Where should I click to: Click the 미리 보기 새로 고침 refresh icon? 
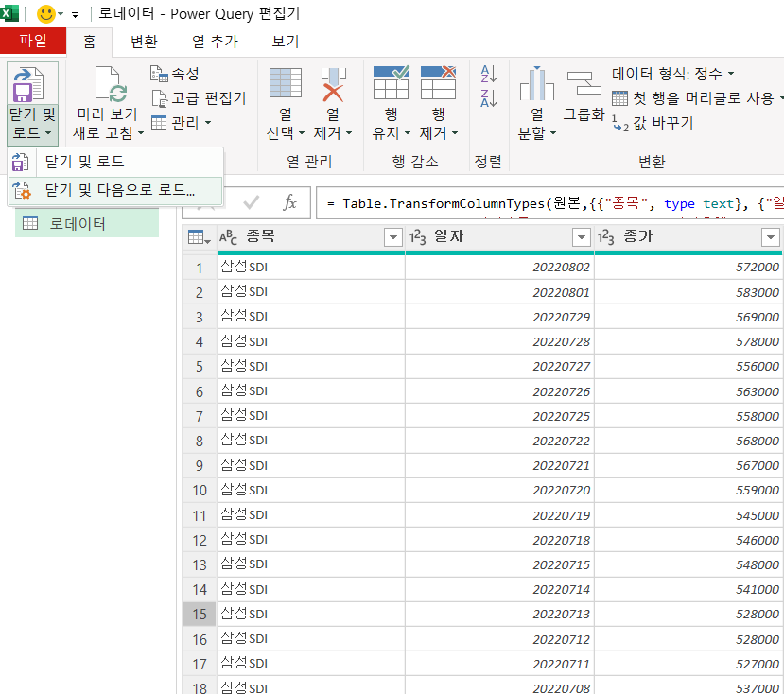click(x=111, y=84)
